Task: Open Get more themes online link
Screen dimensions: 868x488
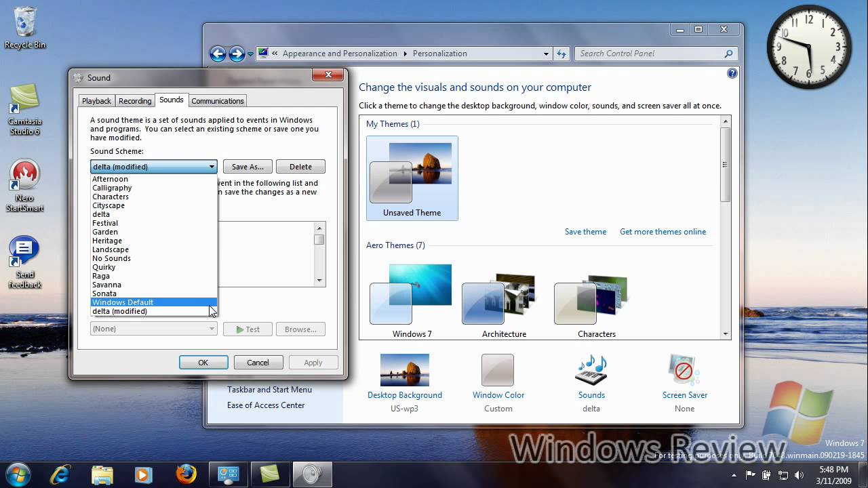Action: [x=663, y=232]
